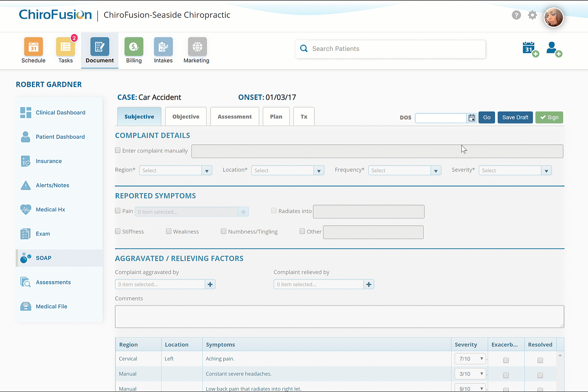Check the Weakness checkbox
The image size is (588, 392).
pyautogui.click(x=169, y=231)
